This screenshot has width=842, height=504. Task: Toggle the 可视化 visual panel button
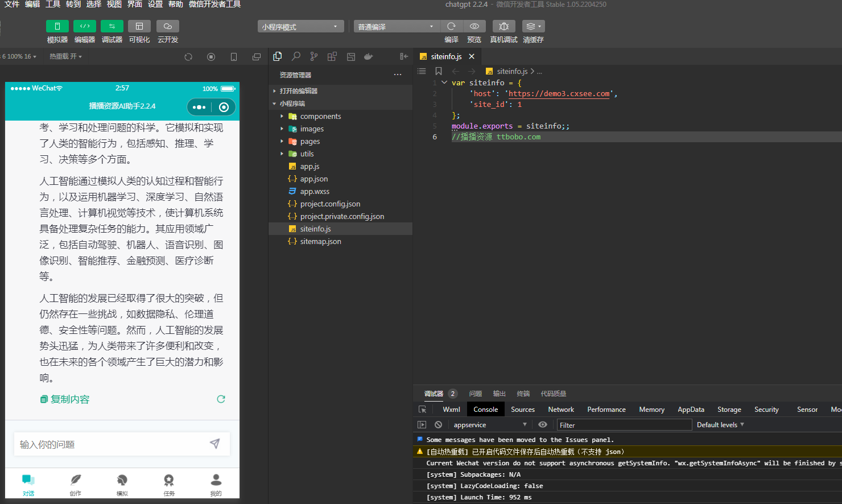(139, 26)
